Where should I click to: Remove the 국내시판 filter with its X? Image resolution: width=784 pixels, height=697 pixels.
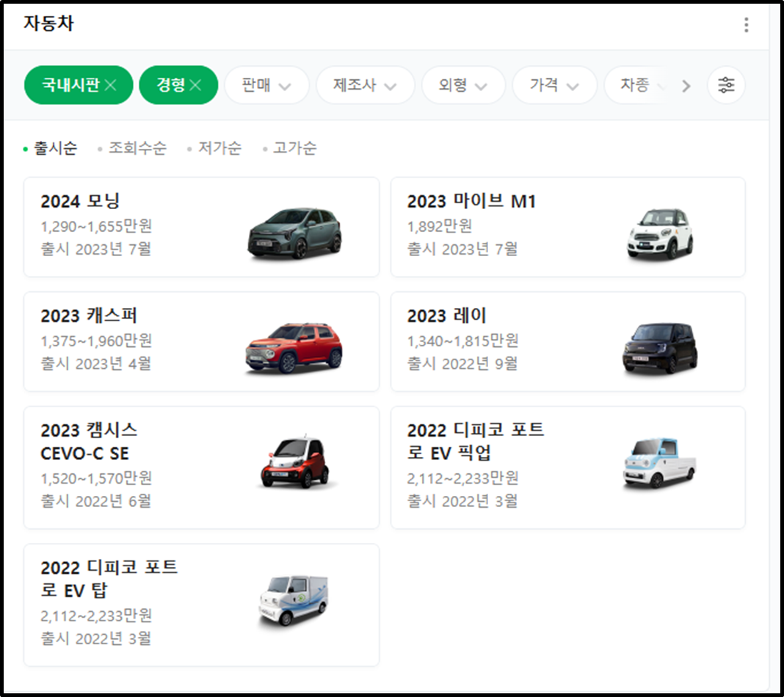tap(111, 85)
